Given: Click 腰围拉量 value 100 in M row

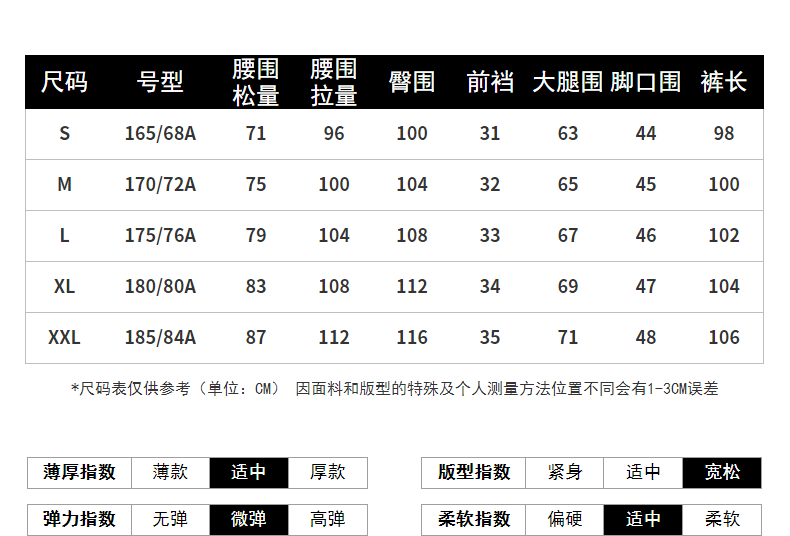Looking at the screenshot, I should click(x=334, y=184).
